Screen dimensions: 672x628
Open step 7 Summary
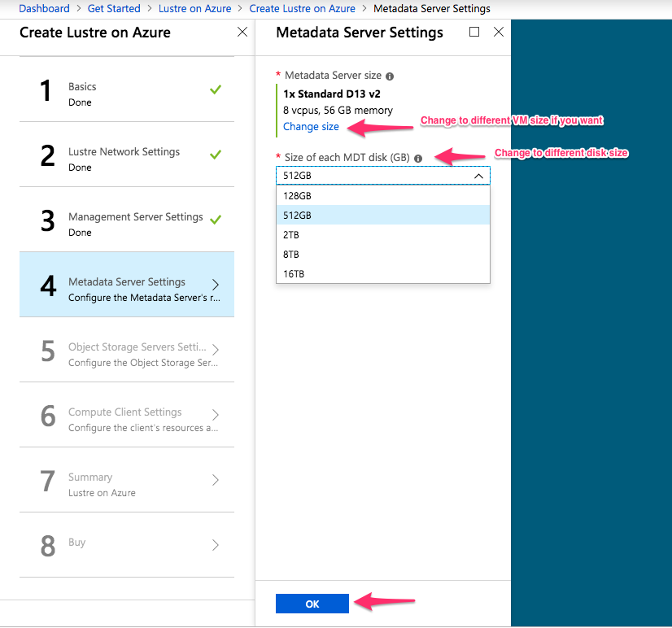[127, 480]
